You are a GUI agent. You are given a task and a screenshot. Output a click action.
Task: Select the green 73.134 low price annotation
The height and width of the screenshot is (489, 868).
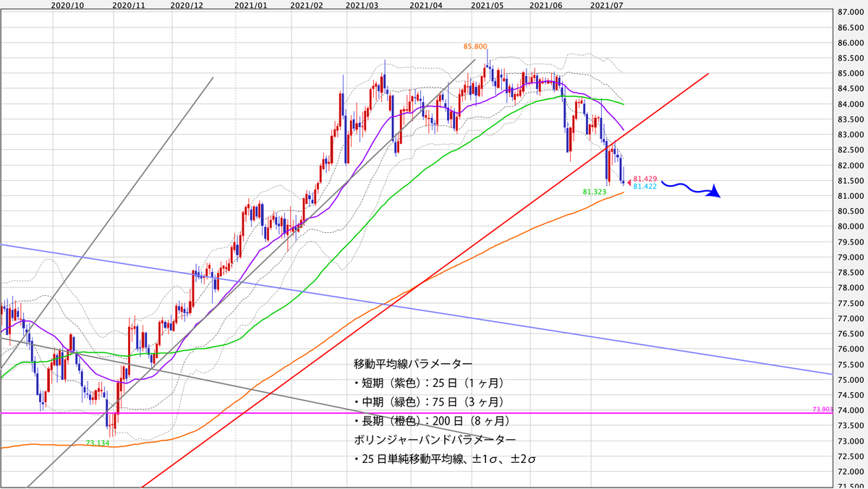pos(98,443)
